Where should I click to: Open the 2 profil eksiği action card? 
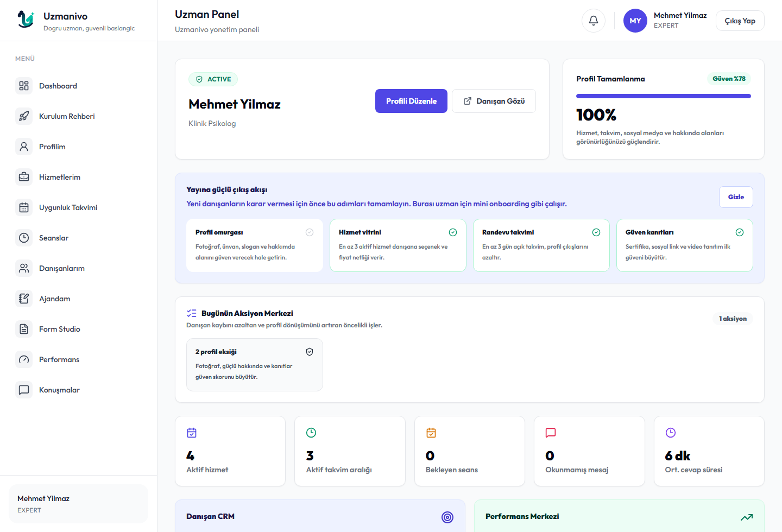(x=255, y=365)
